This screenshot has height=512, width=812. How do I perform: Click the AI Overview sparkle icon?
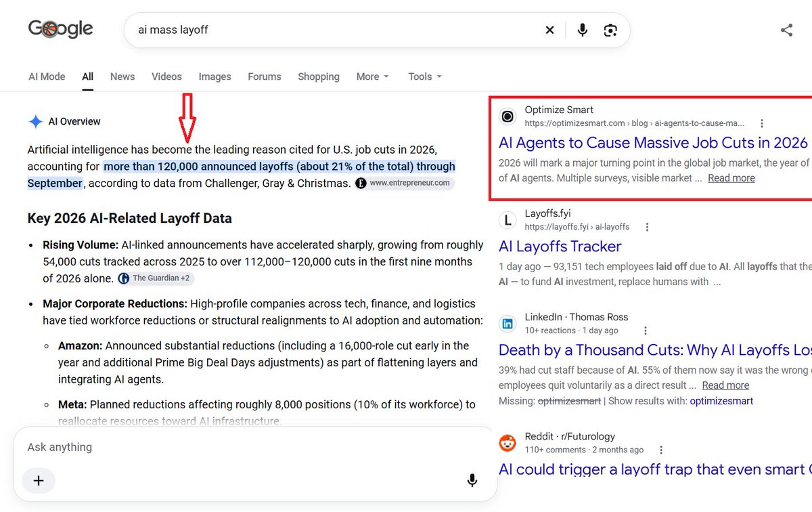[36, 122]
